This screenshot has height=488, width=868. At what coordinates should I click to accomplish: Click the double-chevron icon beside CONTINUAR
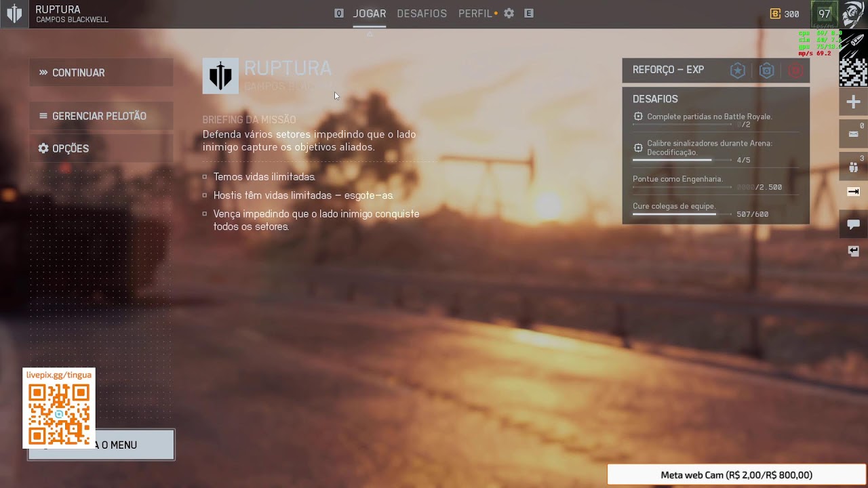pos(43,73)
